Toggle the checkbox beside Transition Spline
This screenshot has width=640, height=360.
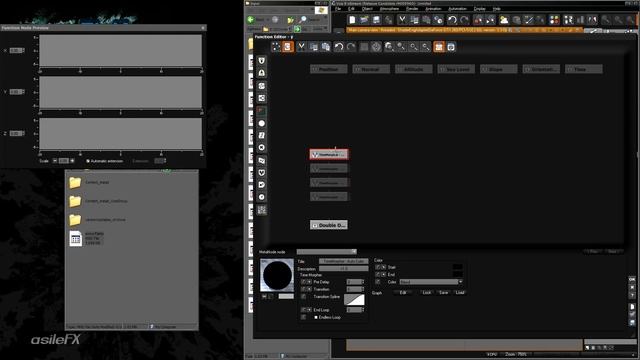point(303,297)
